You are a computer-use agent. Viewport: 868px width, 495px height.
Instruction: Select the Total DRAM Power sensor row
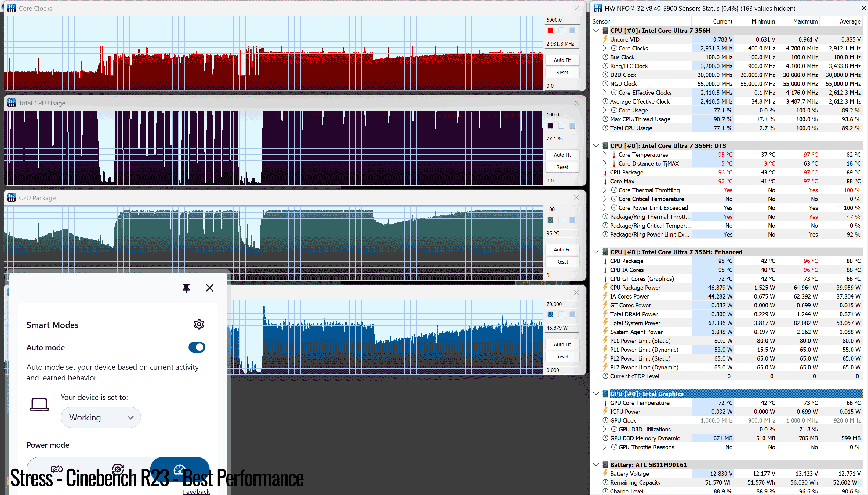coord(732,314)
